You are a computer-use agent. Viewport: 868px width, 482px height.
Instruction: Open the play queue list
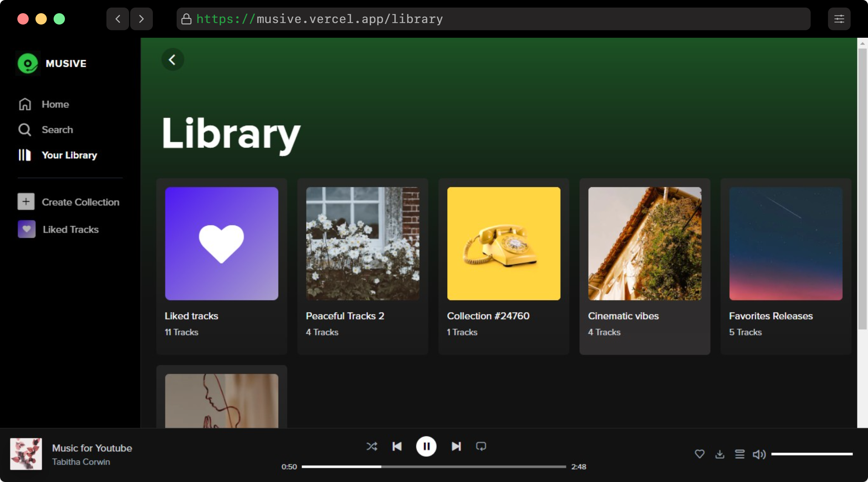point(740,454)
